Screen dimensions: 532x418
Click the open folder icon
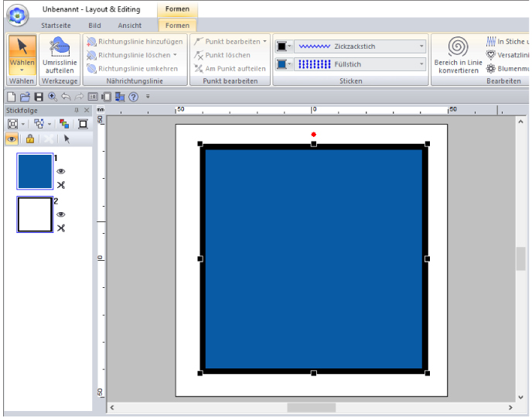[25, 97]
